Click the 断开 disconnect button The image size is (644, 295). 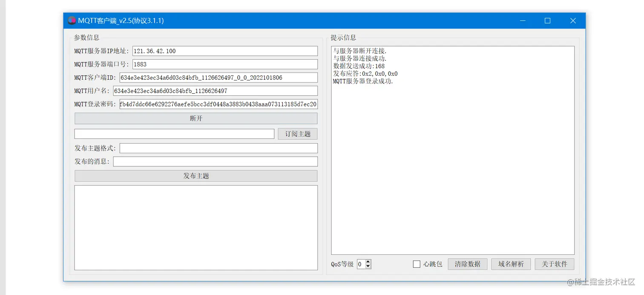(196, 118)
